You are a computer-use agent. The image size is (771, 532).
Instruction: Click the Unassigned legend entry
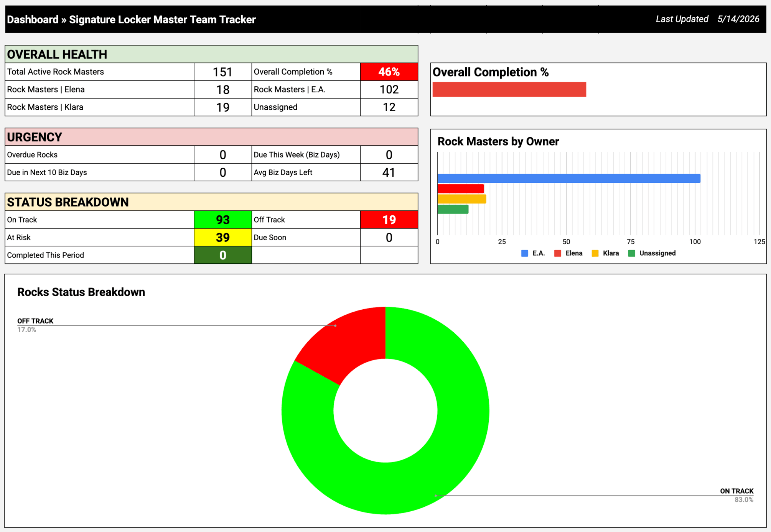[652, 253]
